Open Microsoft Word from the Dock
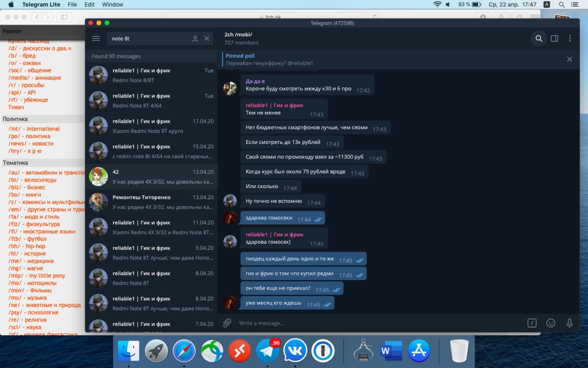 (391, 351)
